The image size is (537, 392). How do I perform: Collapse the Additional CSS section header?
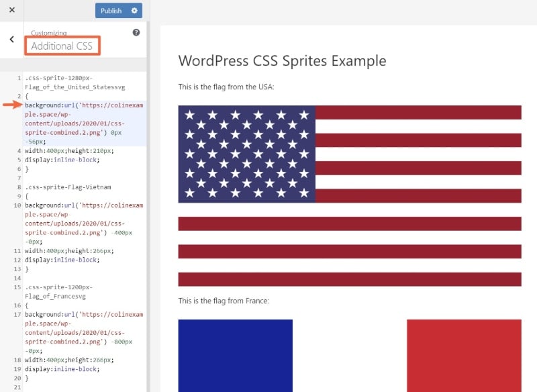click(62, 46)
